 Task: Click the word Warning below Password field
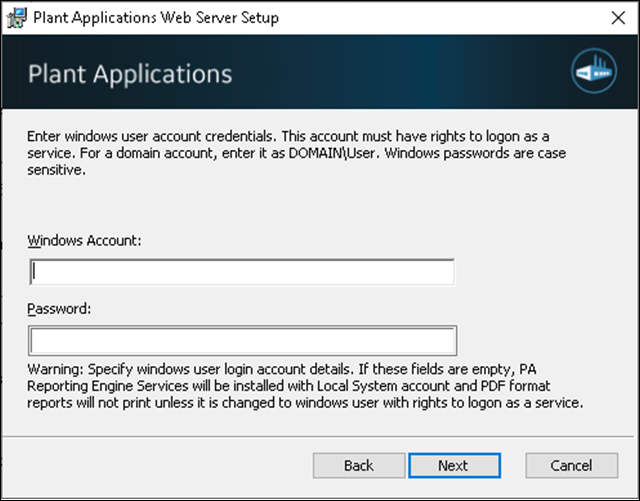tap(55, 370)
